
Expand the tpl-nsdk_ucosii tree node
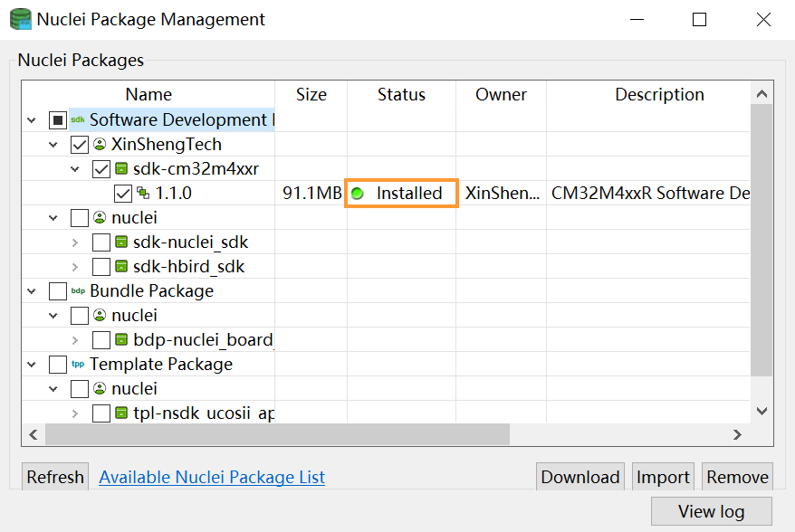[x=75, y=413]
